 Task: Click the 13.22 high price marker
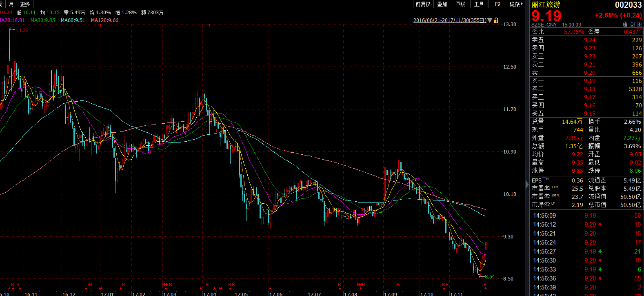point(22,31)
